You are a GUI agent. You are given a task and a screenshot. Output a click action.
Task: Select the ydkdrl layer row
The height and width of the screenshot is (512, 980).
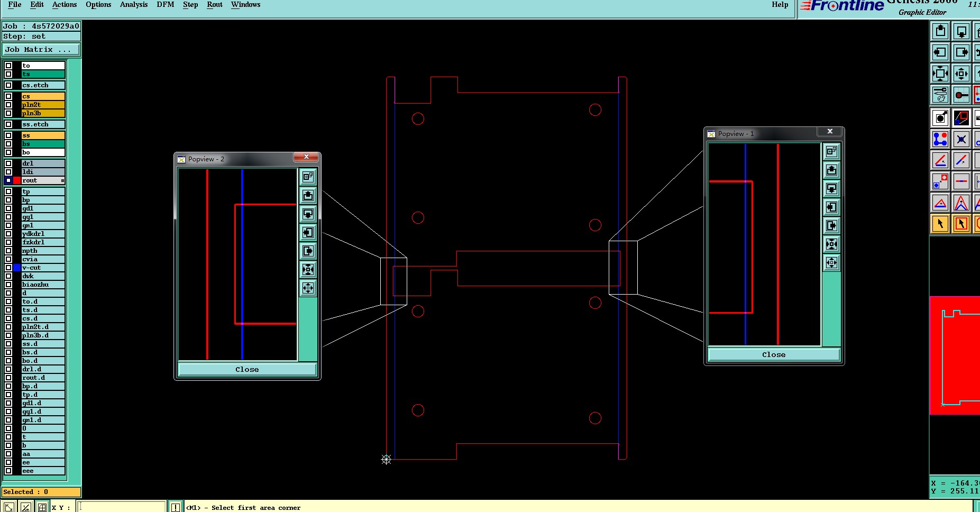(43, 234)
